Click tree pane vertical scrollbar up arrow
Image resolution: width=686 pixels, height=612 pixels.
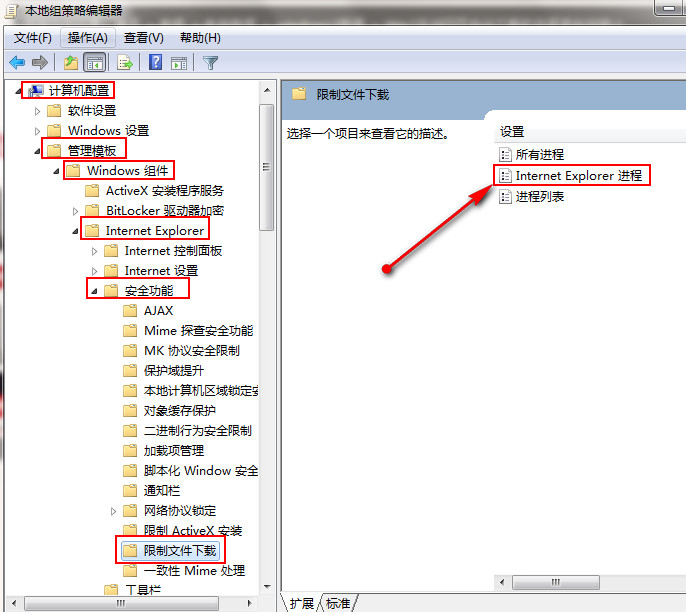pyautogui.click(x=267, y=91)
